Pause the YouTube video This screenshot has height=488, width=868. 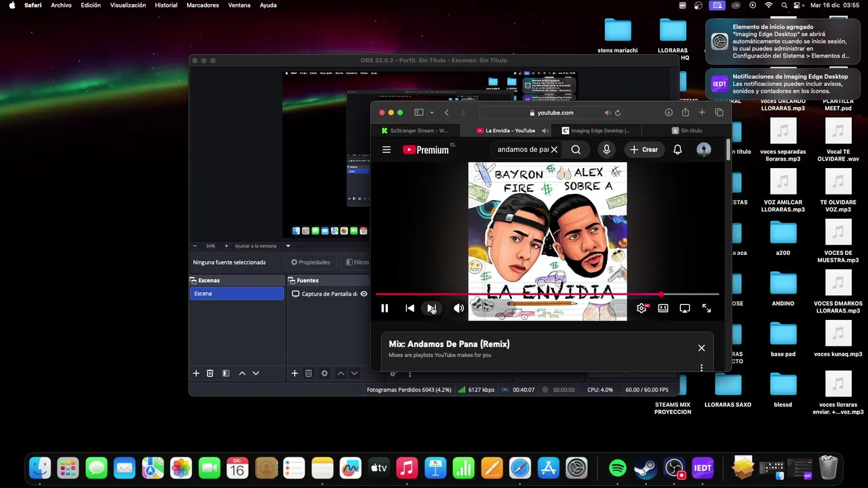[x=384, y=308]
